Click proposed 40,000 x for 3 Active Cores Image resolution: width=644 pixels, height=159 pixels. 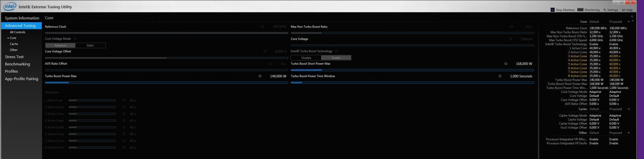(x=615, y=56)
